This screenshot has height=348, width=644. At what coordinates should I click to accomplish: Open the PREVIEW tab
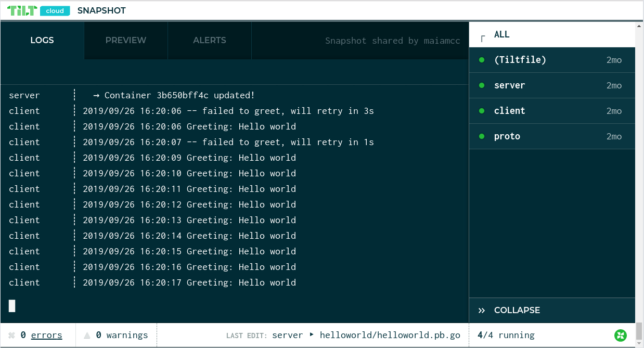126,40
